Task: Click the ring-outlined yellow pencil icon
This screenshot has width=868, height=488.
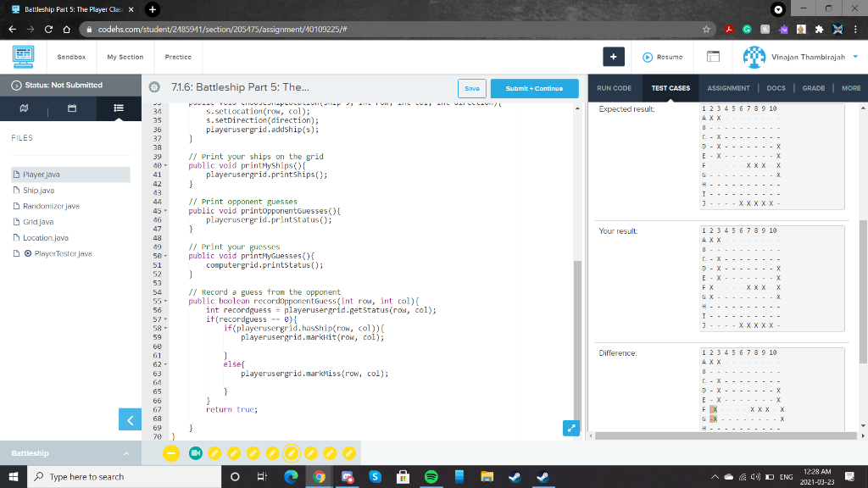Action: [292, 453]
